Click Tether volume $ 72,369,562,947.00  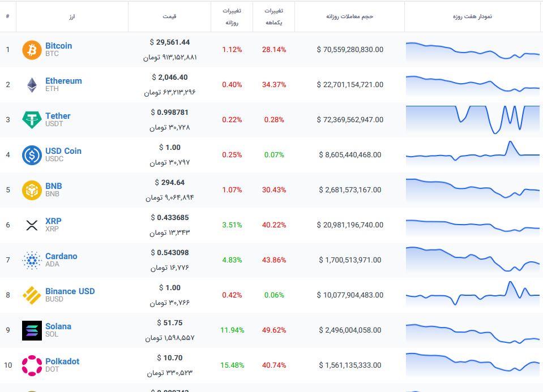click(350, 120)
